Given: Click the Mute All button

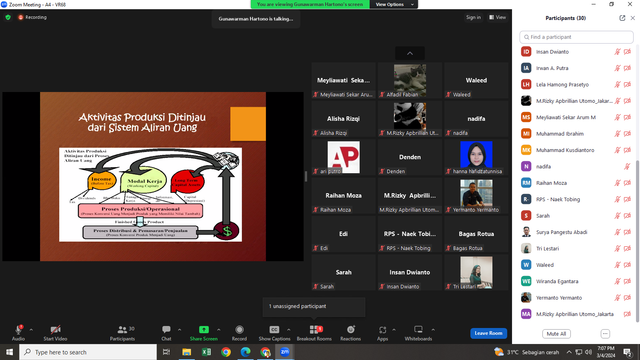Looking at the screenshot, I should click(556, 334).
